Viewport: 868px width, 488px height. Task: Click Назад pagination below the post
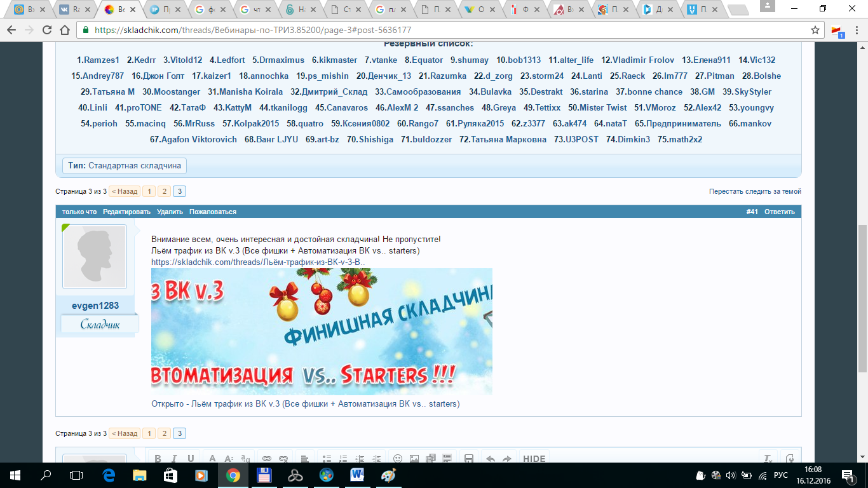pos(125,433)
